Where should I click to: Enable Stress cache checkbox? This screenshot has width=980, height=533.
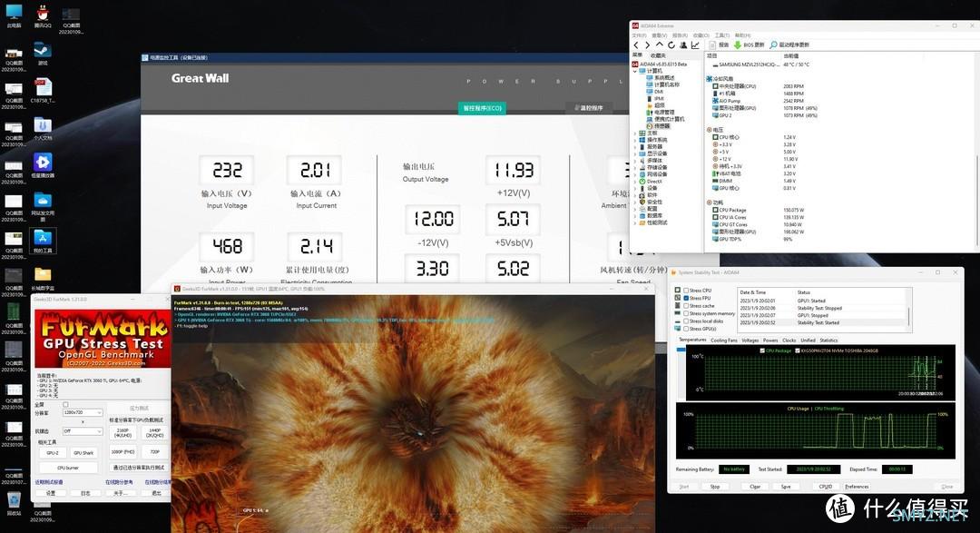click(686, 306)
